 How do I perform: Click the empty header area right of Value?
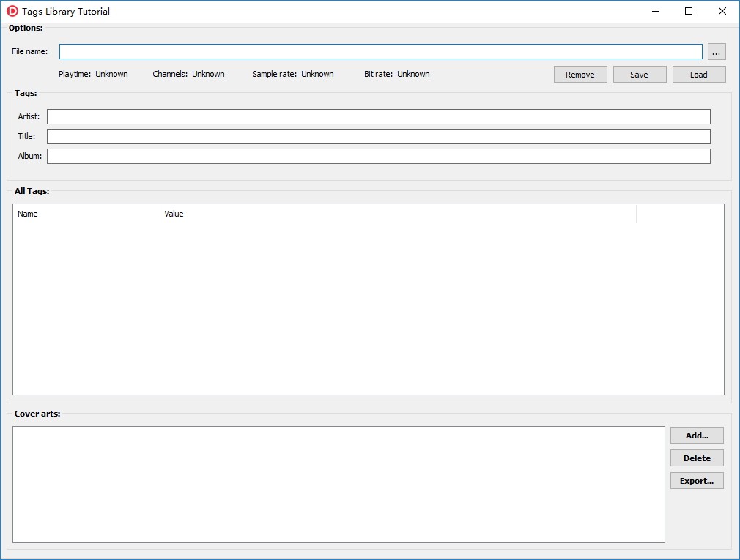(680, 214)
